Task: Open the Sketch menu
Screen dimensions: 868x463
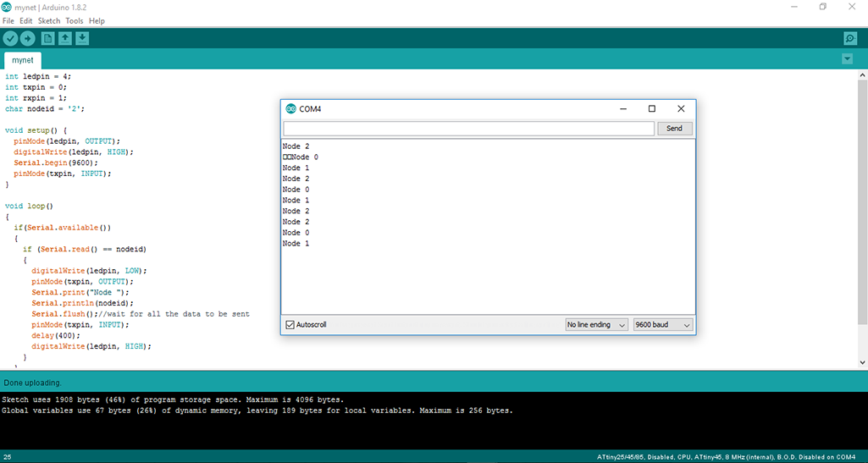Action: 49,21
